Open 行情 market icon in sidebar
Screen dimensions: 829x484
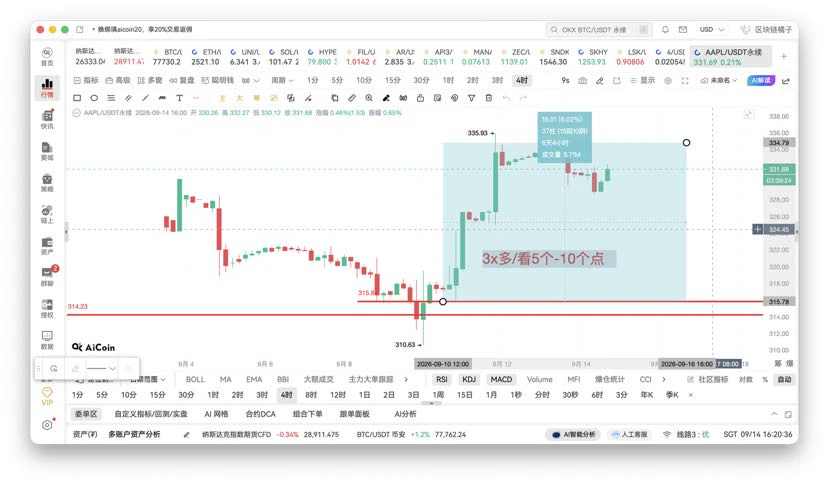click(x=47, y=87)
